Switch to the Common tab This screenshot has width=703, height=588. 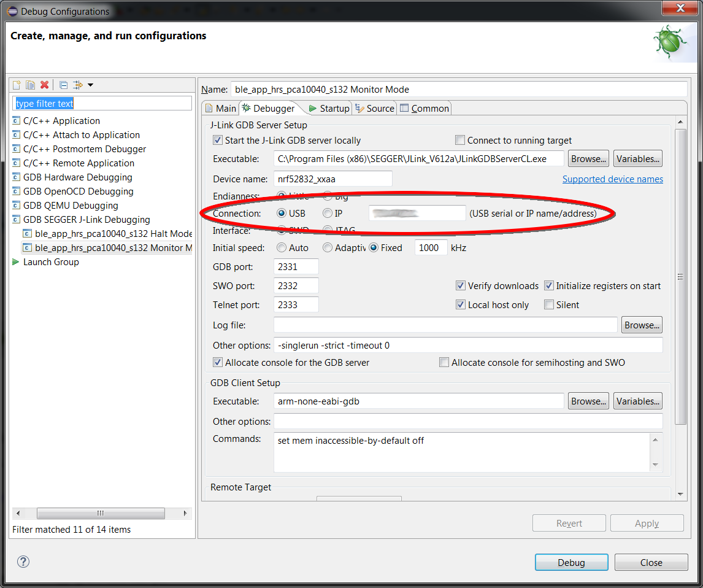tap(424, 109)
